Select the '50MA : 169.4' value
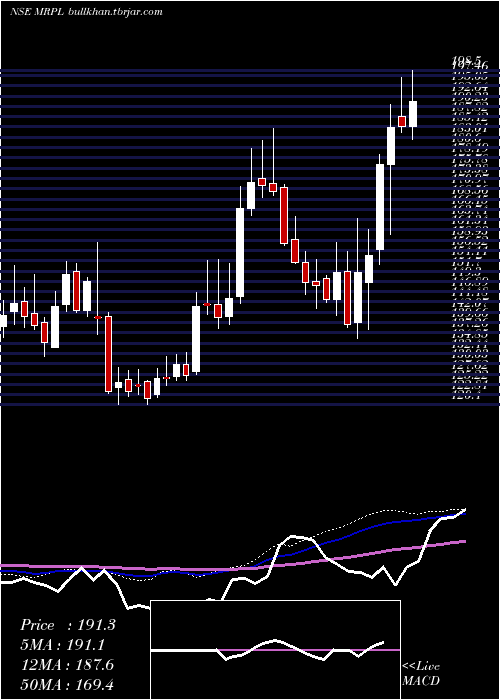 tap(67, 685)
